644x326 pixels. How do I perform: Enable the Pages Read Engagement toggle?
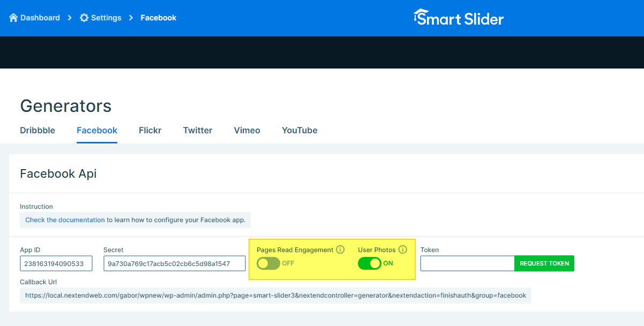coord(268,263)
